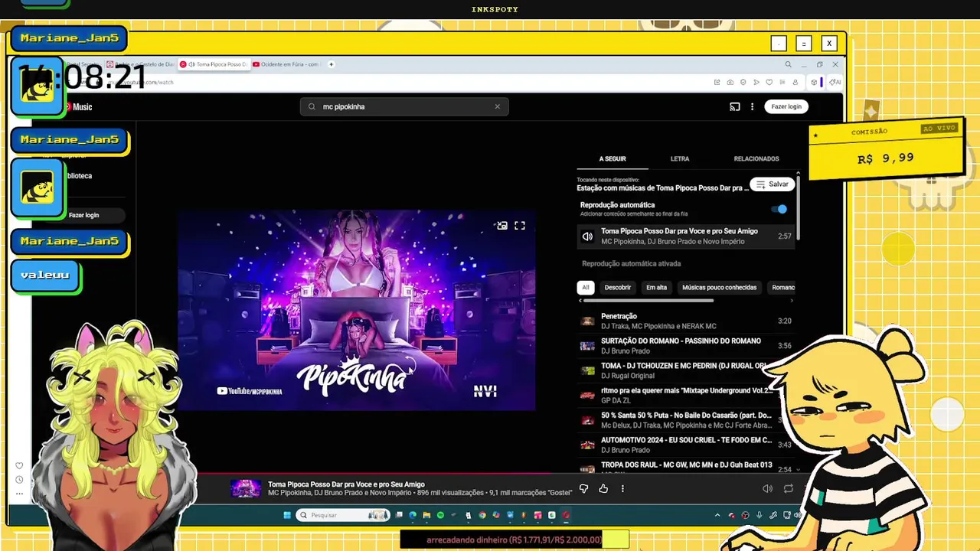The width and height of the screenshot is (980, 551).
Task: Toggle Reprodução automática switch
Action: pos(779,209)
